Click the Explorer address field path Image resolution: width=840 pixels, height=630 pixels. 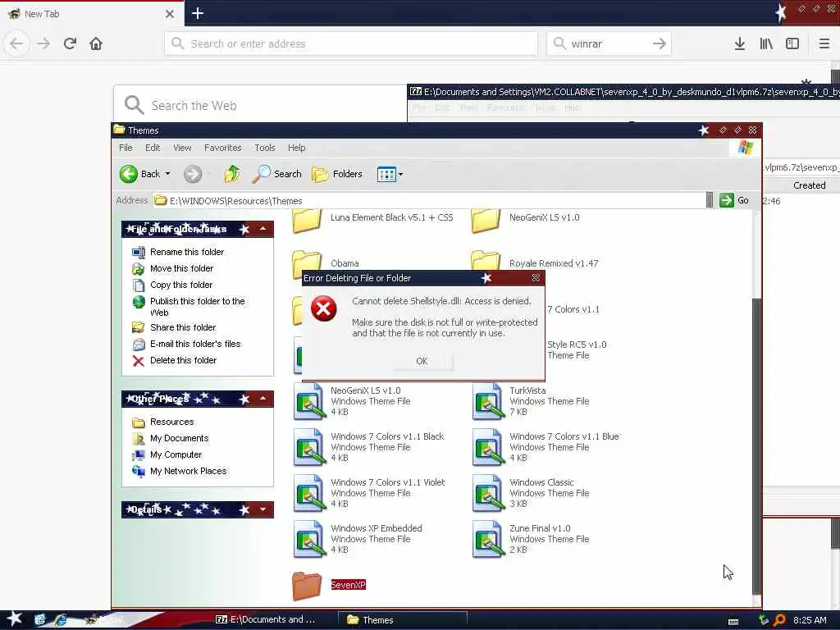coord(428,201)
